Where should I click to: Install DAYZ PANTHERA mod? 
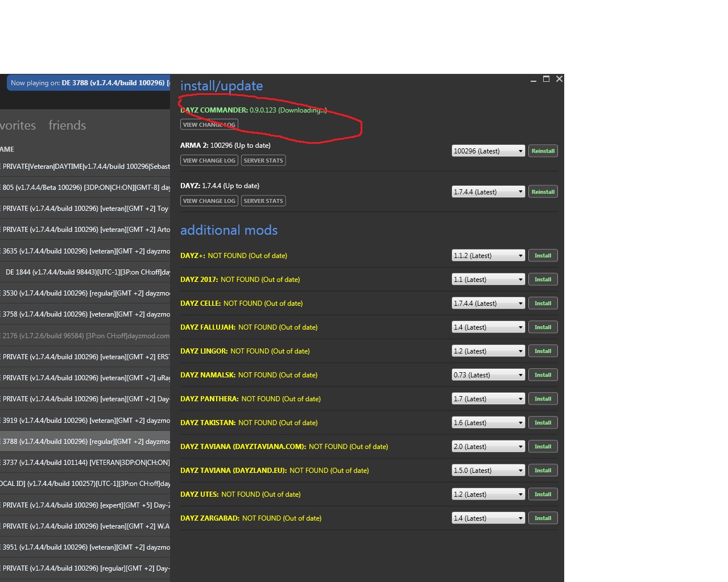(x=543, y=398)
